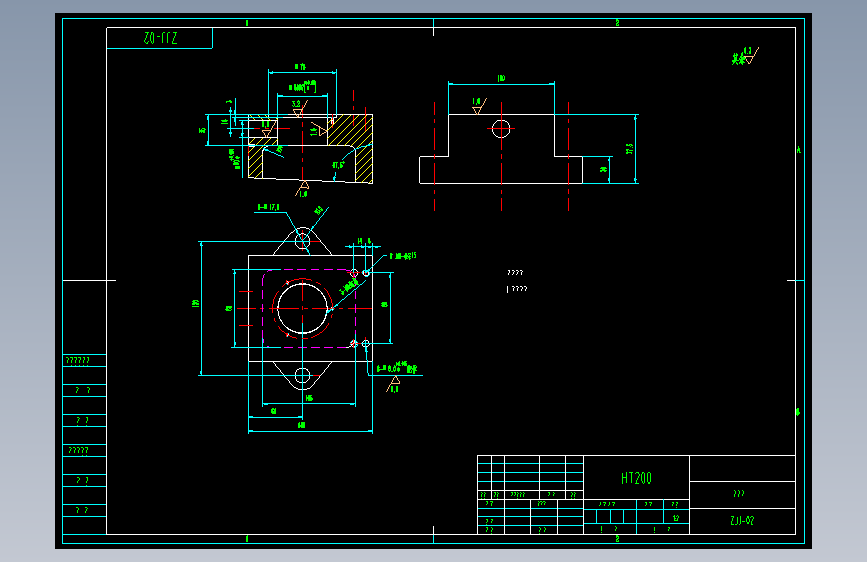Click the "12" cell in the title block
The image size is (867, 562).
(x=676, y=518)
